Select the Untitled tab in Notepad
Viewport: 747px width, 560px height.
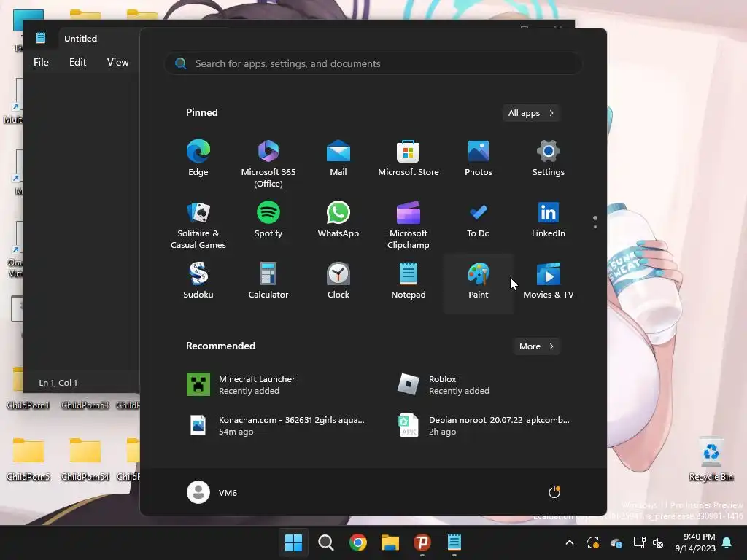[x=80, y=39]
